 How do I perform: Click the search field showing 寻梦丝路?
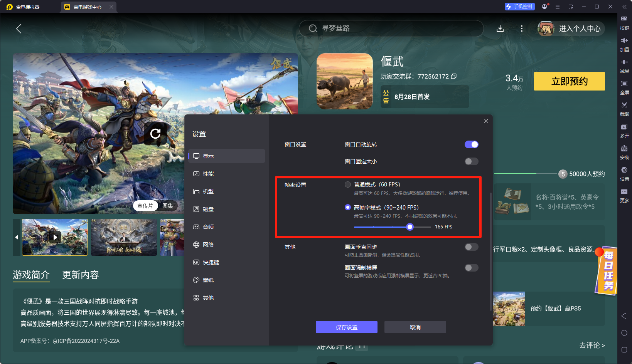pos(391,29)
